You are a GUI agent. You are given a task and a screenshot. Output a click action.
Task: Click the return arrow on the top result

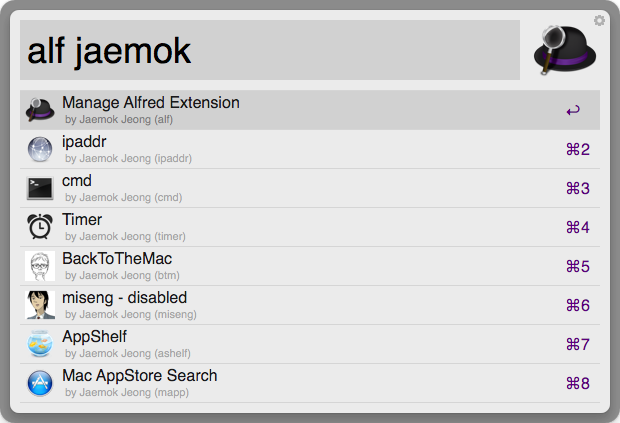pos(573,111)
